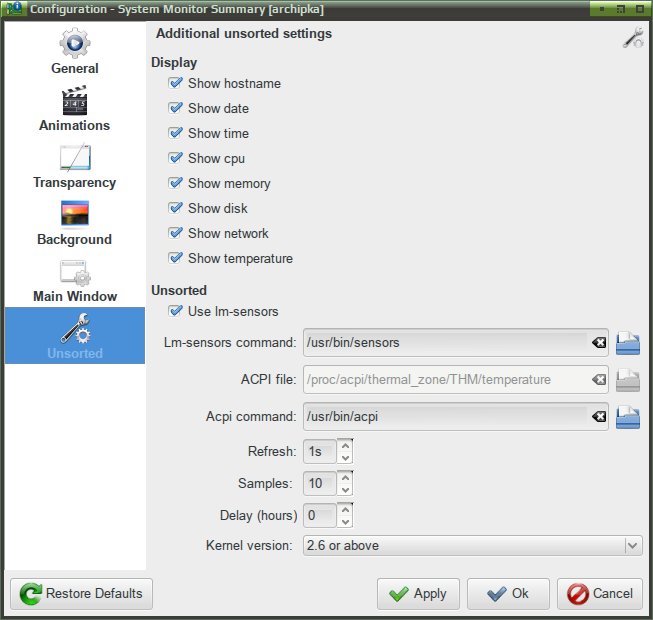Click the wrench icon beside the page title
653x620 pixels.
point(633,38)
